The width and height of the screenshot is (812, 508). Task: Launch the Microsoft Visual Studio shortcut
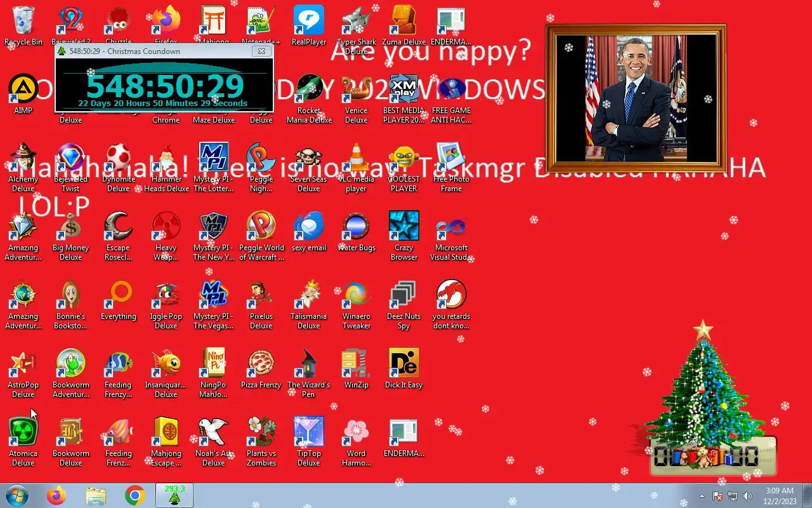click(x=451, y=236)
